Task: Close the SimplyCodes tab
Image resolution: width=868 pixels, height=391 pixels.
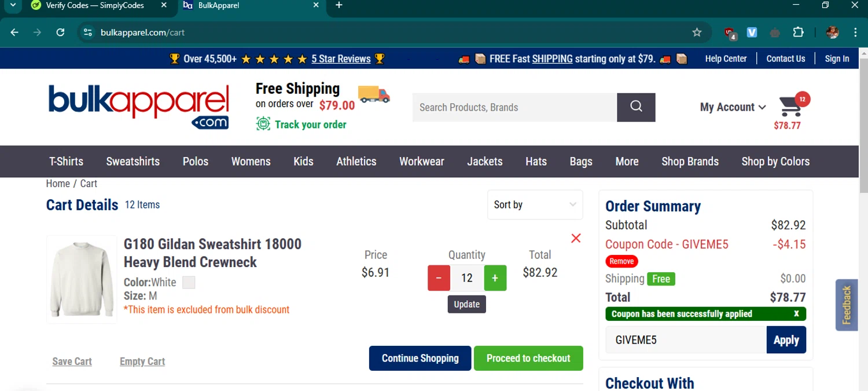Action: (x=164, y=5)
